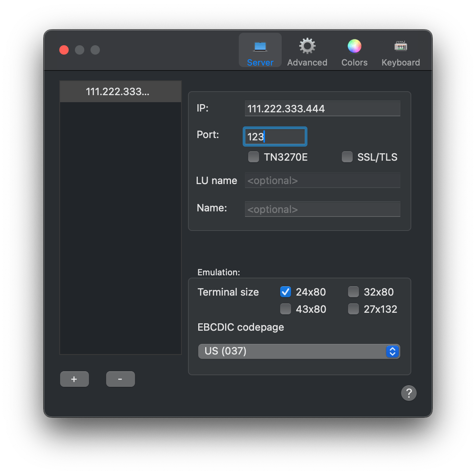Open the Server preferences tab
This screenshot has height=475, width=476.
tap(260, 50)
